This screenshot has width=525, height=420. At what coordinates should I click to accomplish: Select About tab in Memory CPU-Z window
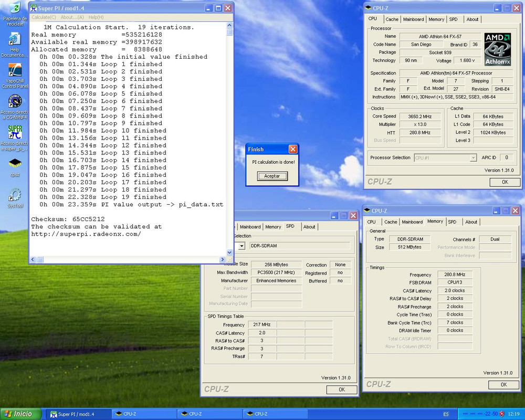471,222
